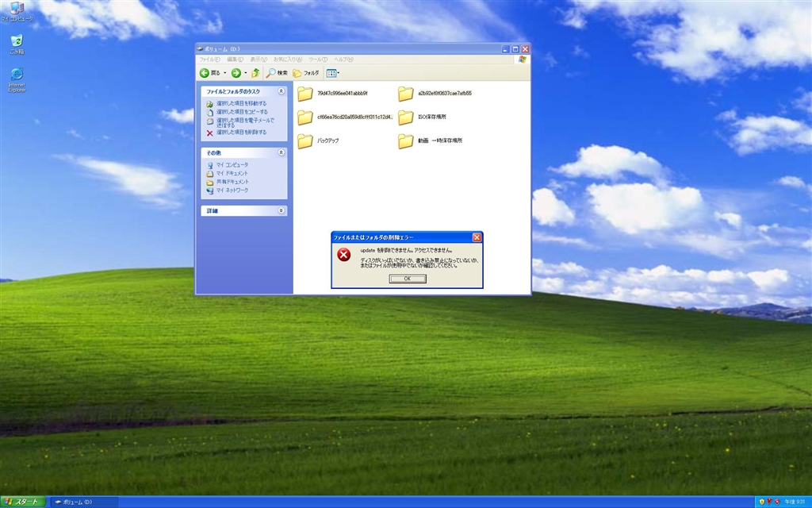Click 選択した項目を移動する link

(x=241, y=104)
